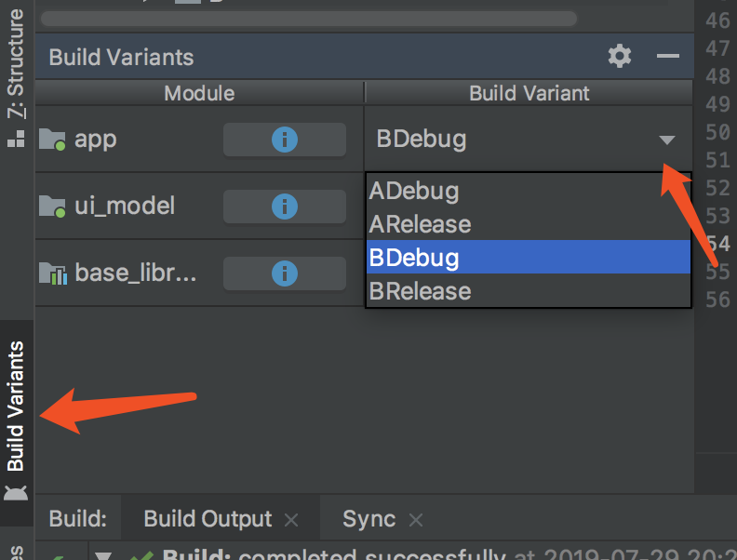Select the base_libr library module icon

point(52,273)
